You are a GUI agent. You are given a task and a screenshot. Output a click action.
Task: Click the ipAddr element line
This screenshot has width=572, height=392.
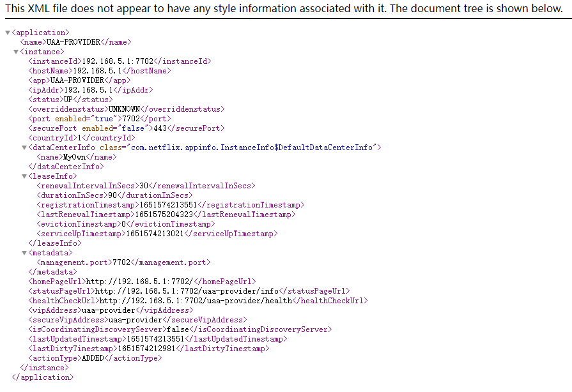[x=91, y=90]
